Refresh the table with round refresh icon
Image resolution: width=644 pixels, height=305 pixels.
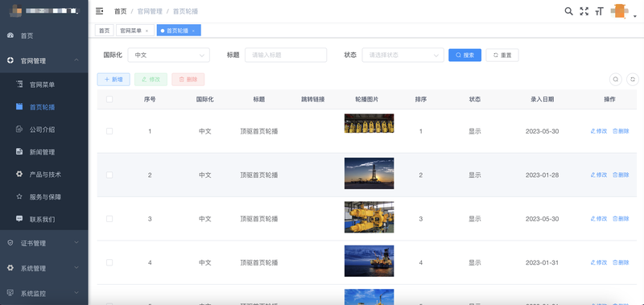(633, 79)
